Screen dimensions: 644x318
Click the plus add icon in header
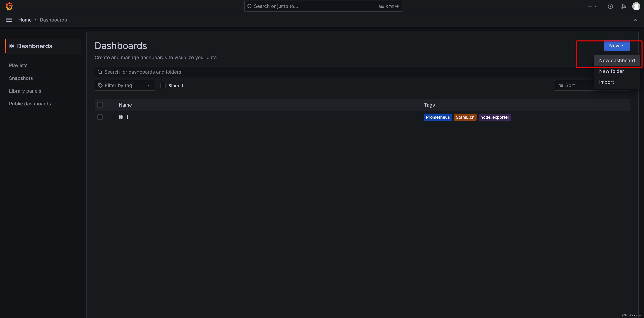click(x=590, y=6)
